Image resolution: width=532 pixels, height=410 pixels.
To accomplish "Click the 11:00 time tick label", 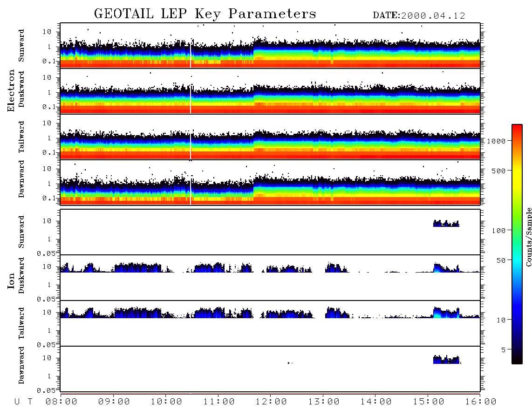I will pos(219,402).
